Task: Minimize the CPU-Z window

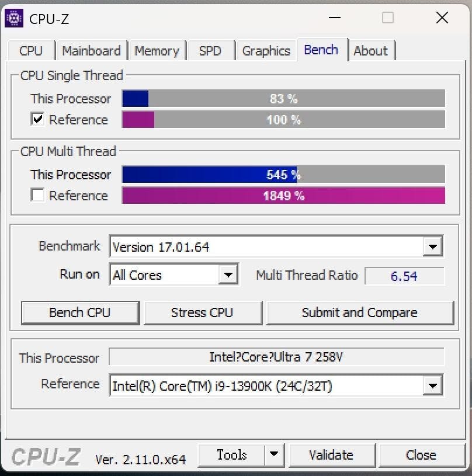Action: click(335, 18)
